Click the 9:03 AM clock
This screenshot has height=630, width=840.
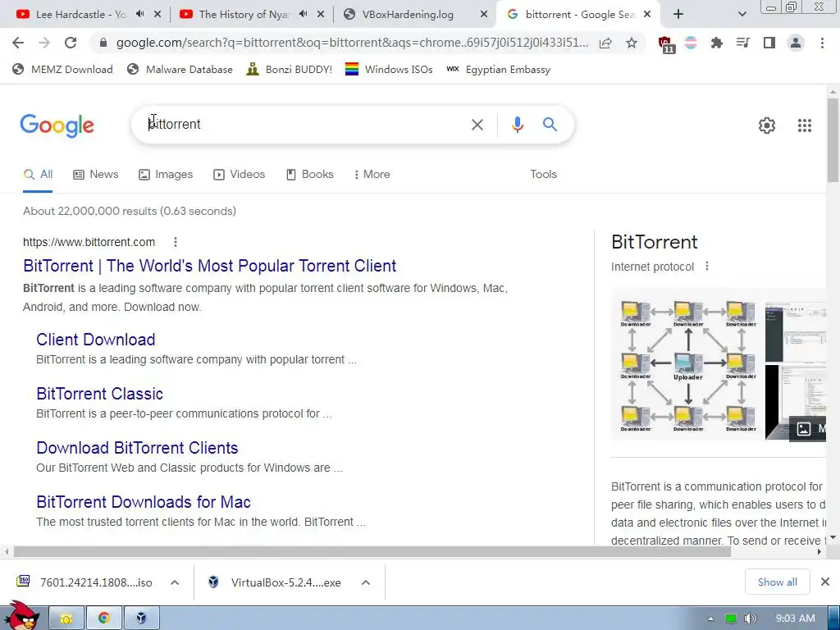795,619
